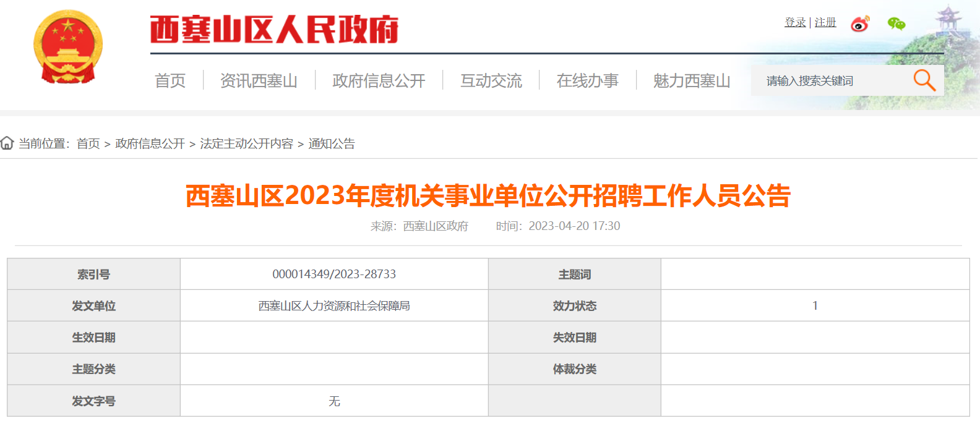Click the source text 来源: 西塞山区政府
The height and width of the screenshot is (434, 980).
tap(419, 226)
